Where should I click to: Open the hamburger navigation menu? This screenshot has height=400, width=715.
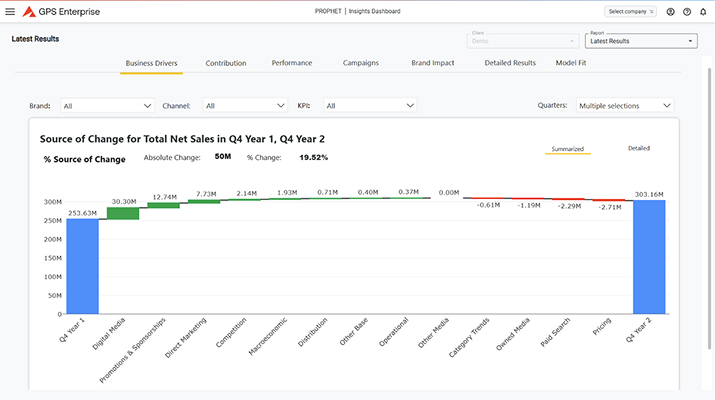click(x=10, y=12)
